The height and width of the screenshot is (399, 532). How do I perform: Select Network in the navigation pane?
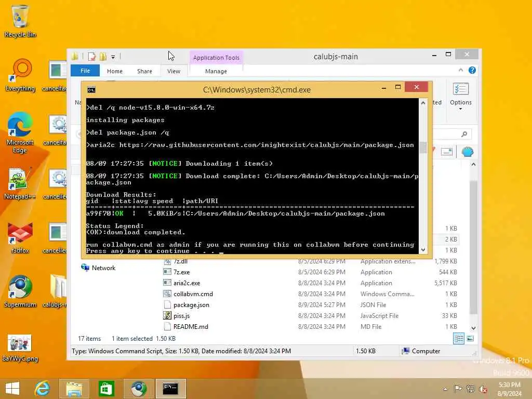98,268
